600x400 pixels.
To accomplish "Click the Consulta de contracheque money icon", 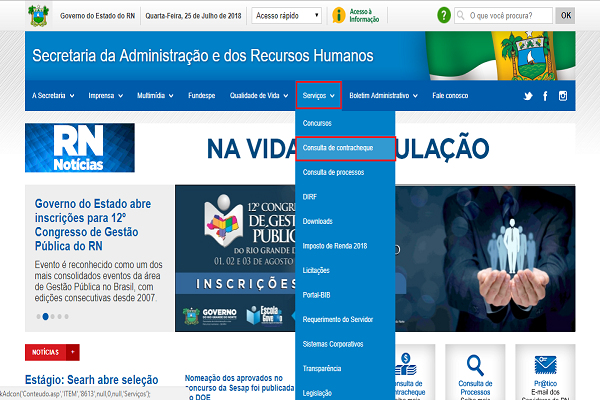I will (405, 364).
